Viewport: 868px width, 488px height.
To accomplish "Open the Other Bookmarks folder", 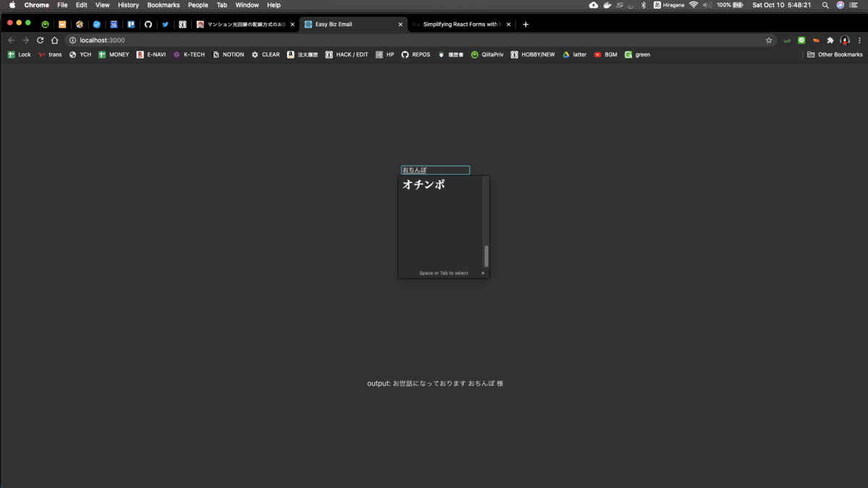I will 834,54.
